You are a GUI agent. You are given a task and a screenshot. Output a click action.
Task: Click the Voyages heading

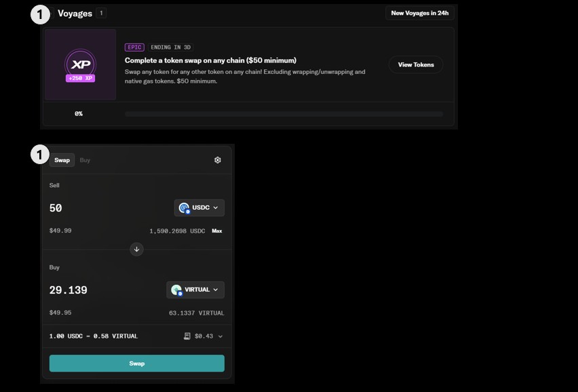75,14
